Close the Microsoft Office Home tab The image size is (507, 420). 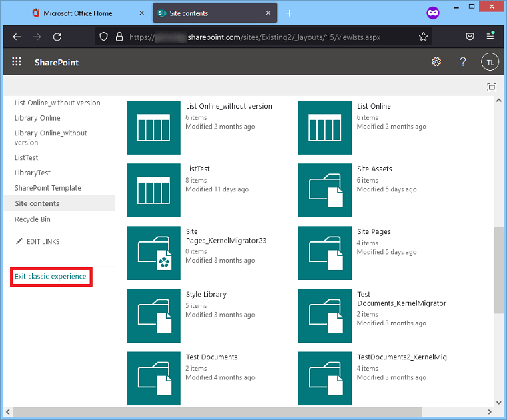tap(141, 13)
